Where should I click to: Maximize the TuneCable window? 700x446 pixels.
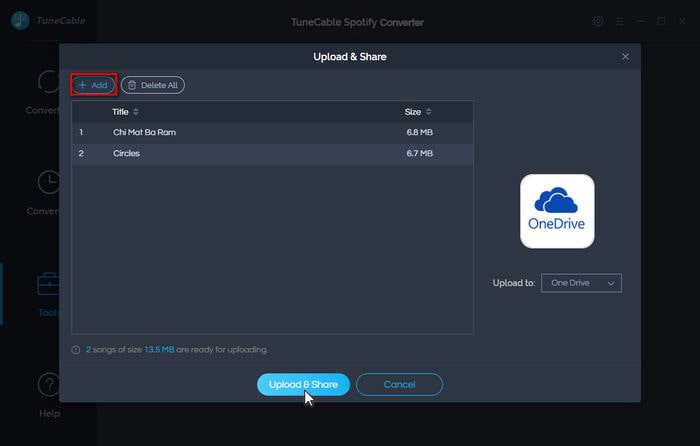[x=662, y=21]
